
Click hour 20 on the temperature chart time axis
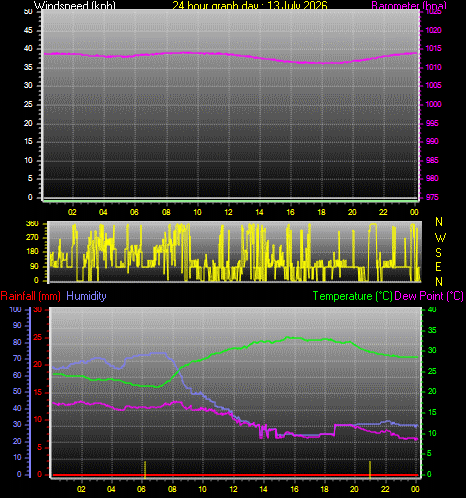pos(354,489)
